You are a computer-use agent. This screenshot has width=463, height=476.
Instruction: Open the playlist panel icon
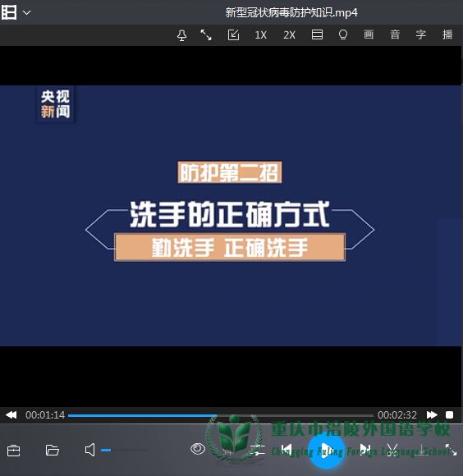[9, 12]
